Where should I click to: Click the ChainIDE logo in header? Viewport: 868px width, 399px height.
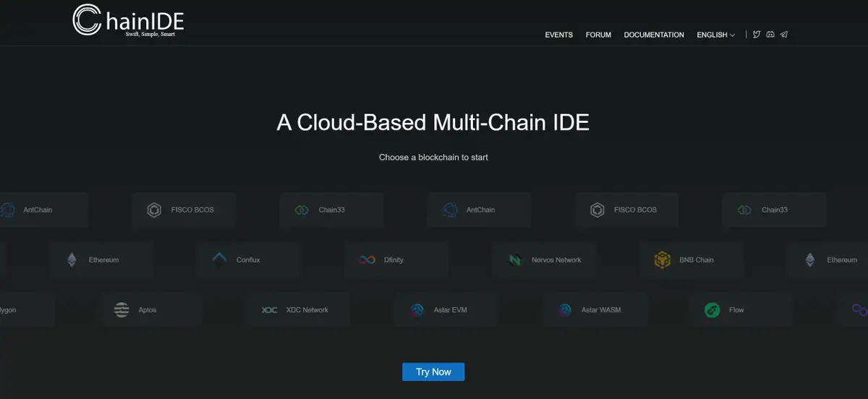tap(128, 20)
